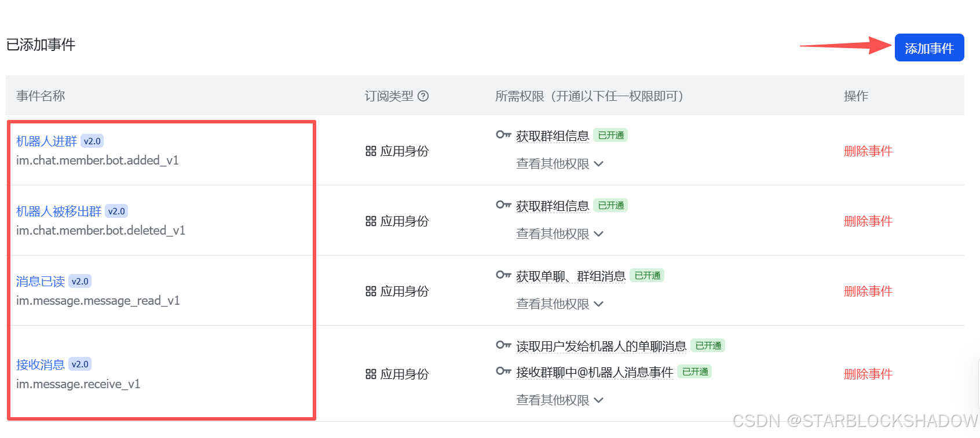The height and width of the screenshot is (438, 980).
Task: Click 删除事件 for the 机器人进群 event
Action: pos(868,151)
